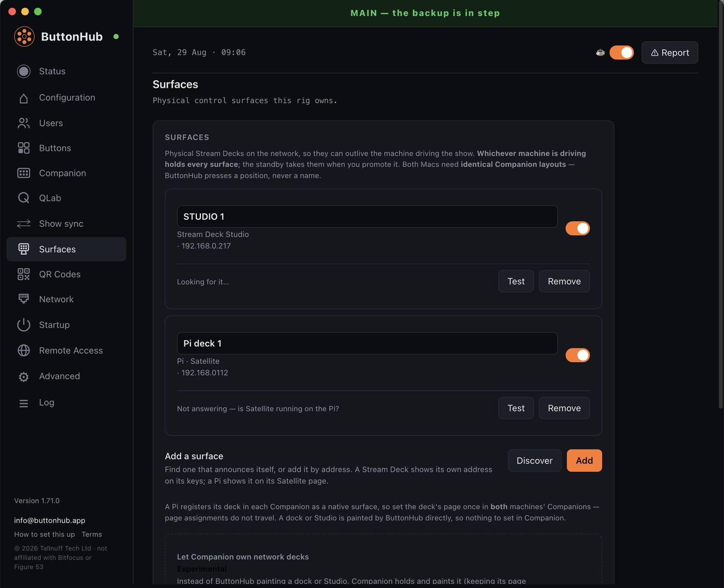Click the Show sync arrows icon
Image resolution: width=724 pixels, height=588 pixels.
point(24,224)
